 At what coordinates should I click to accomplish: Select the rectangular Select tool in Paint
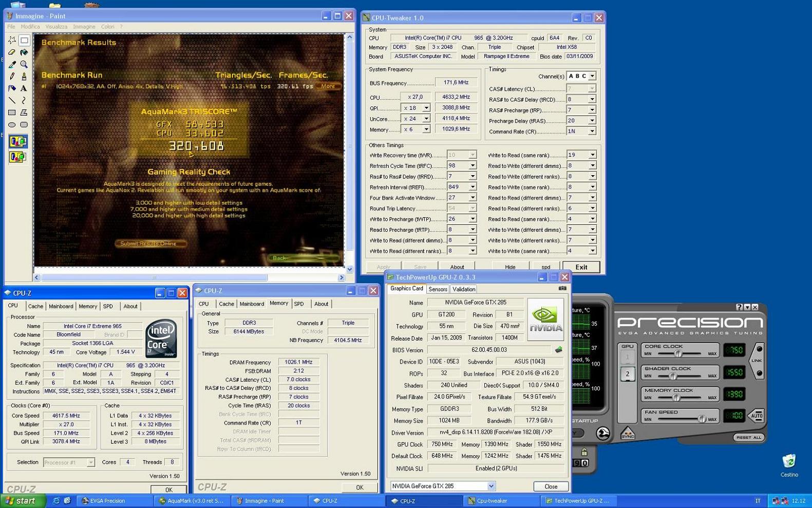pyautogui.click(x=24, y=40)
